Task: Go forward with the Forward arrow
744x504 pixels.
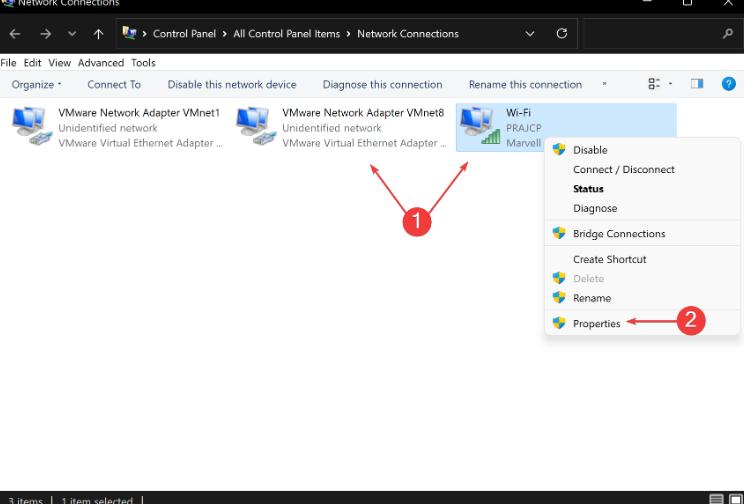Action: pyautogui.click(x=46, y=34)
